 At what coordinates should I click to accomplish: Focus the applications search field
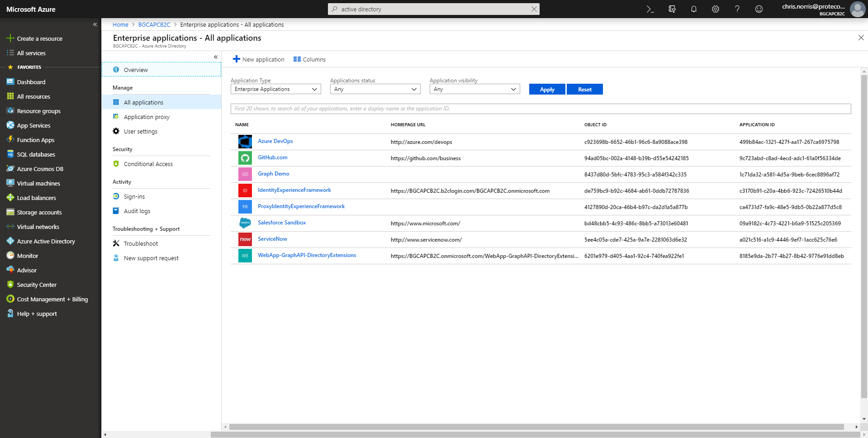click(541, 109)
